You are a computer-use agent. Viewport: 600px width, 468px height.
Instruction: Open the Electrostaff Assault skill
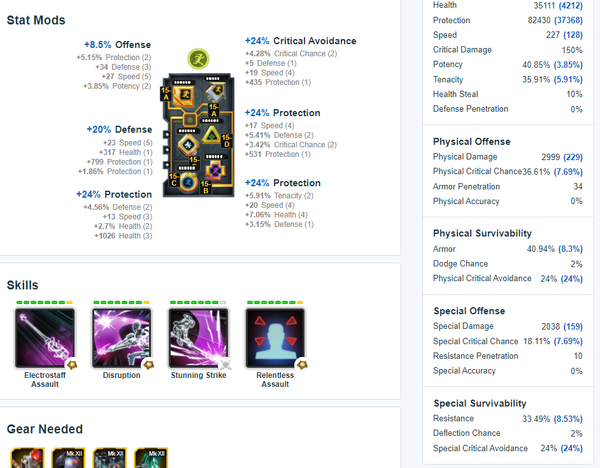click(45, 338)
